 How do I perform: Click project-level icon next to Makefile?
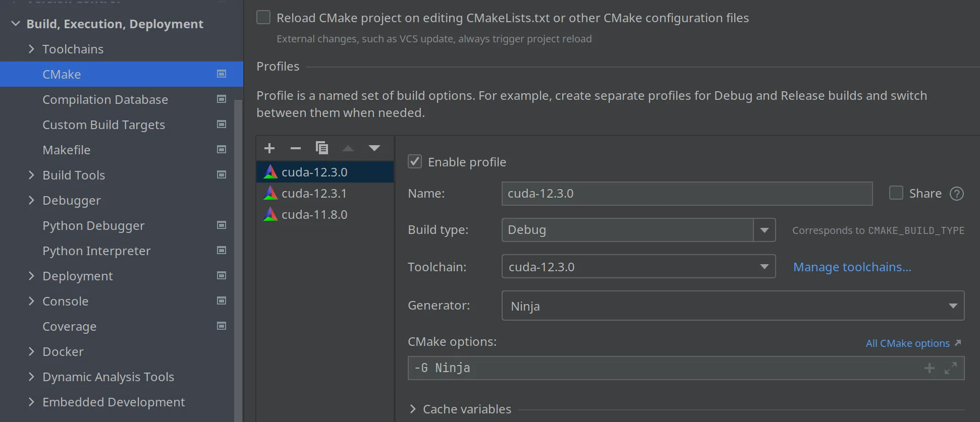click(x=222, y=150)
